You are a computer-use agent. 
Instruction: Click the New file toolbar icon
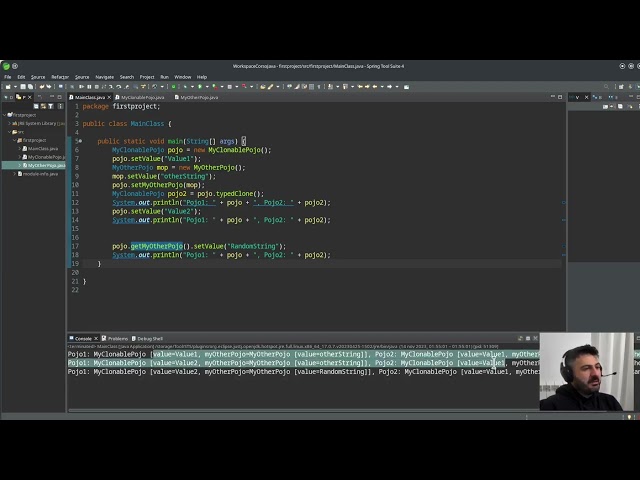pyautogui.click(x=8, y=87)
